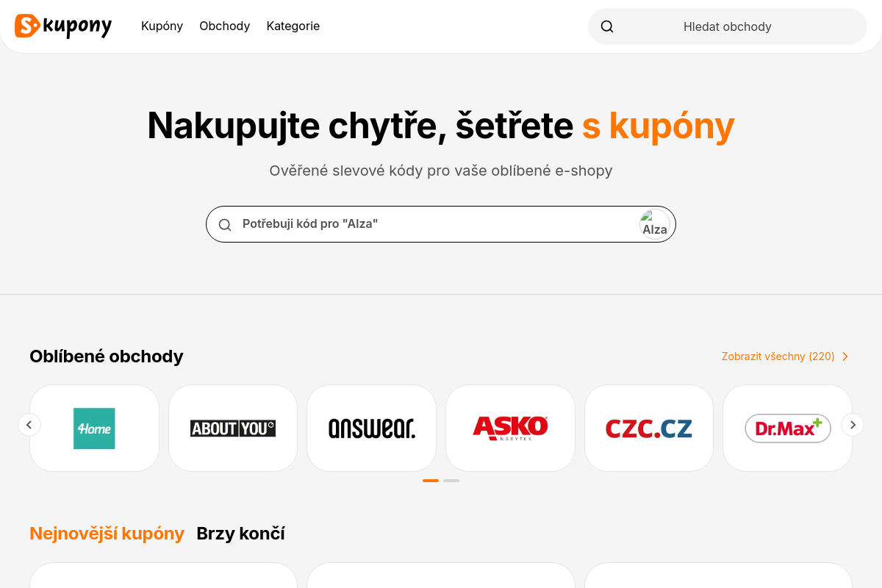Click the CZC.CZ store logo
The height and width of the screenshot is (588, 882).
tap(648, 428)
